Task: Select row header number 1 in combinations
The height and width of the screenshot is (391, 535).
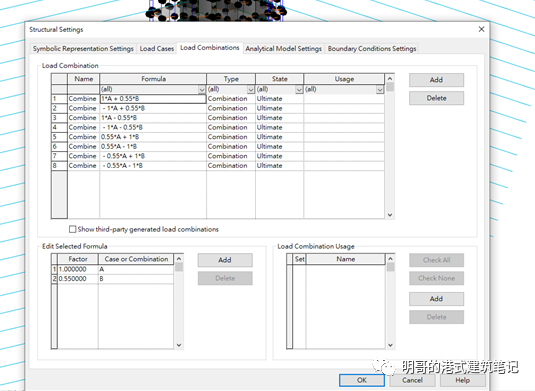Action: point(59,99)
